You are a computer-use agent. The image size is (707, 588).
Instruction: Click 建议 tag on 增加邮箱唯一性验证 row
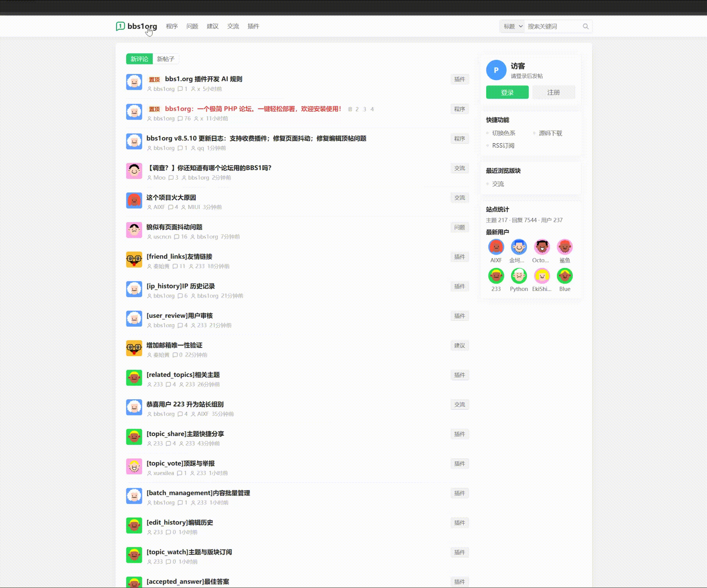coord(460,346)
